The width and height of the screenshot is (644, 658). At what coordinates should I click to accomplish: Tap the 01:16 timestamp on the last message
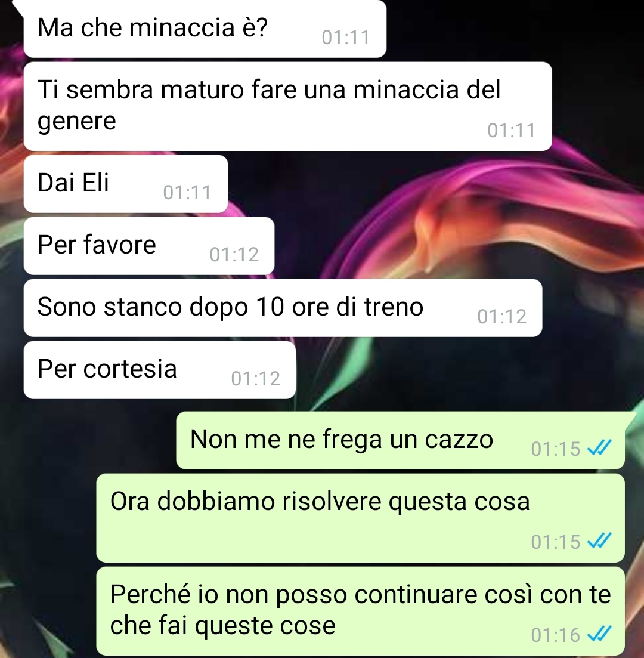(556, 635)
